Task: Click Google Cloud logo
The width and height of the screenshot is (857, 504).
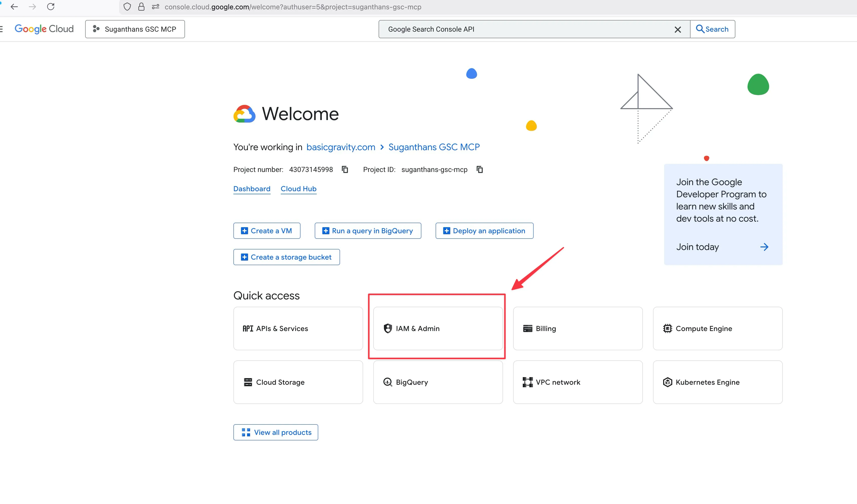Action: (x=44, y=29)
